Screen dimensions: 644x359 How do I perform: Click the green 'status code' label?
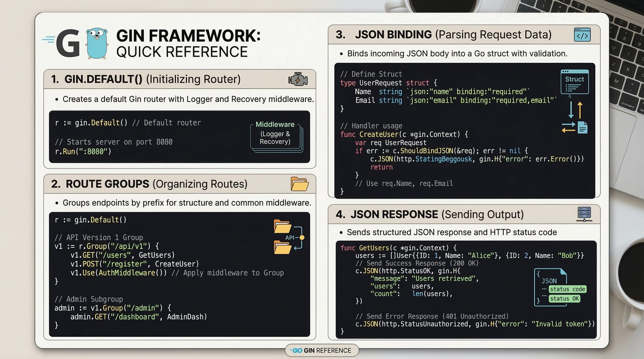(x=567, y=289)
